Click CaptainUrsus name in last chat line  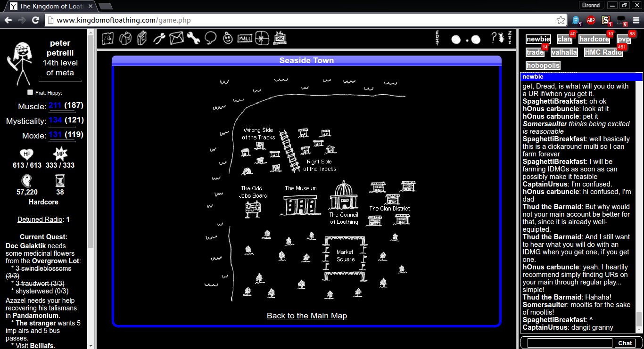coord(545,327)
